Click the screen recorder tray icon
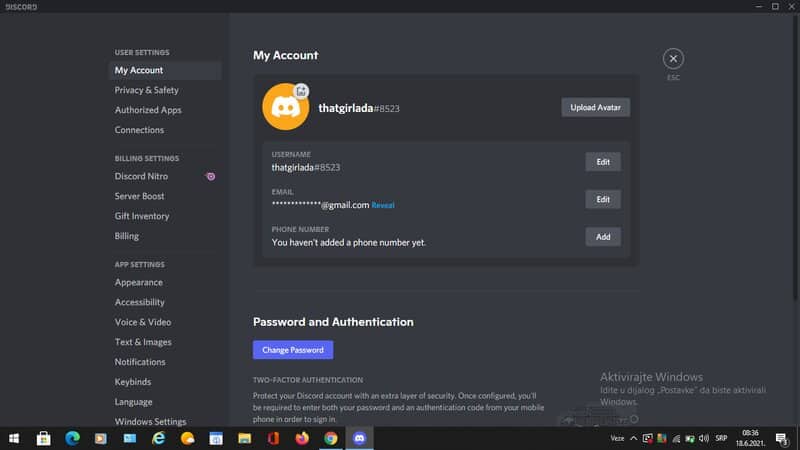Screen dimensions: 800x450 (647, 438)
